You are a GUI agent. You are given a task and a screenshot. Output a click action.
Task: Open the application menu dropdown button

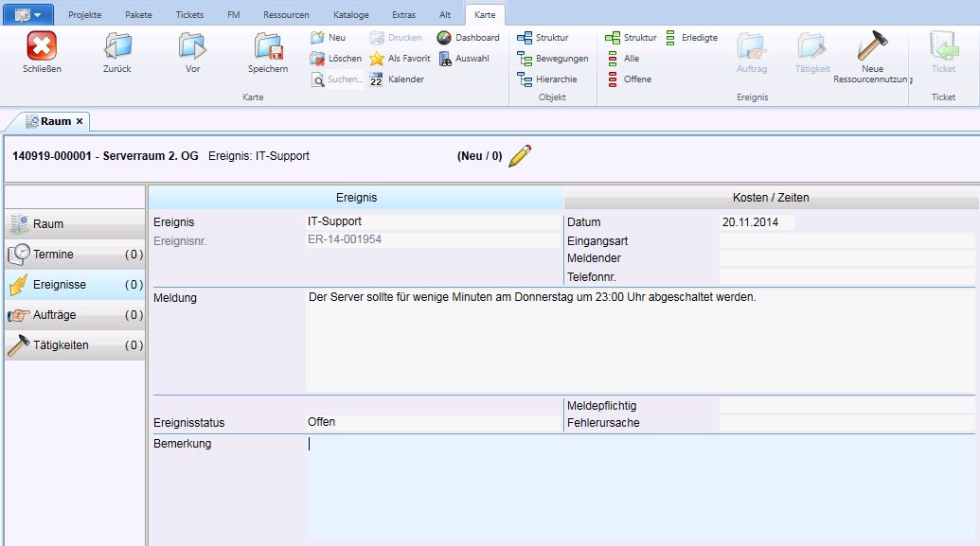point(28,14)
